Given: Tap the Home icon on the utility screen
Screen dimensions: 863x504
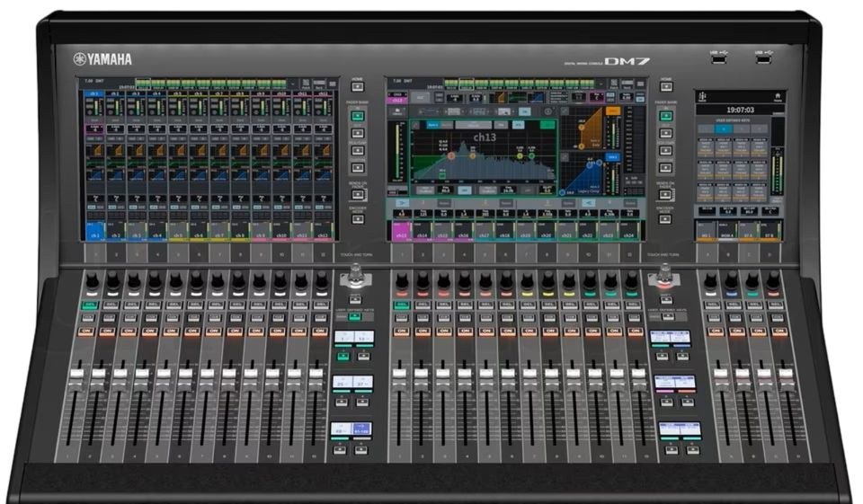Looking at the screenshot, I should [777, 96].
